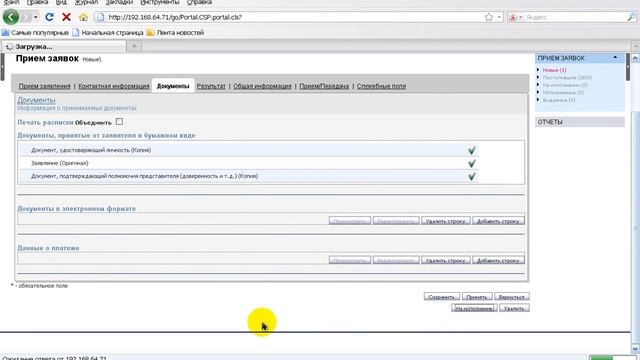Screen dimensions: 640x360
Task: Open a new browser tab
Action: [x=134, y=46]
